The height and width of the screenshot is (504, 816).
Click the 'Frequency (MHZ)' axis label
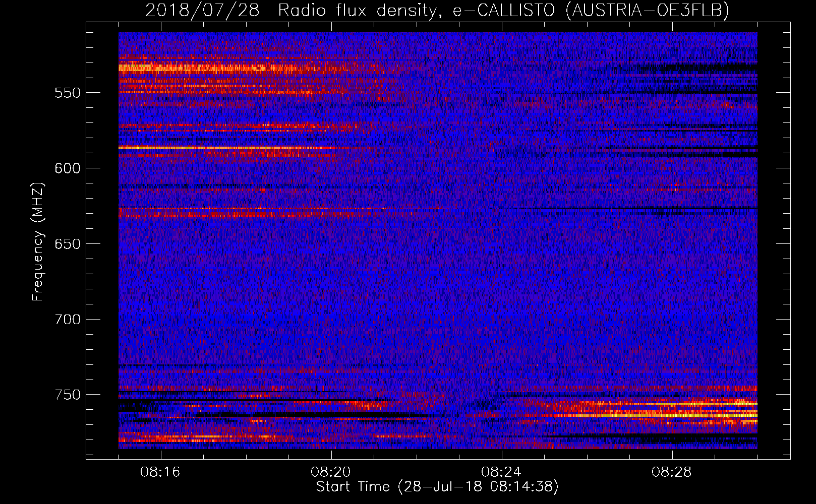pyautogui.click(x=38, y=241)
